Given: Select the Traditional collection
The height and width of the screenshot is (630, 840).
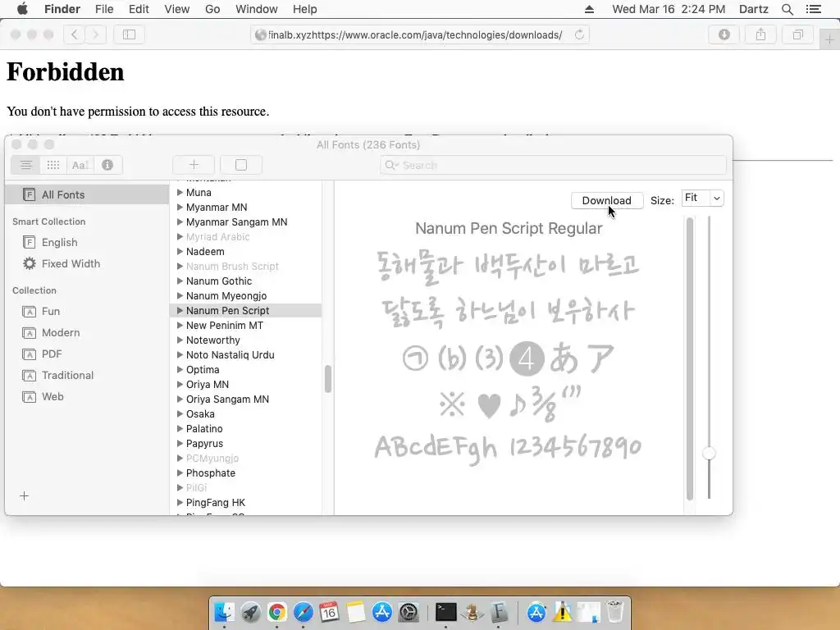Looking at the screenshot, I should pyautogui.click(x=87, y=375).
